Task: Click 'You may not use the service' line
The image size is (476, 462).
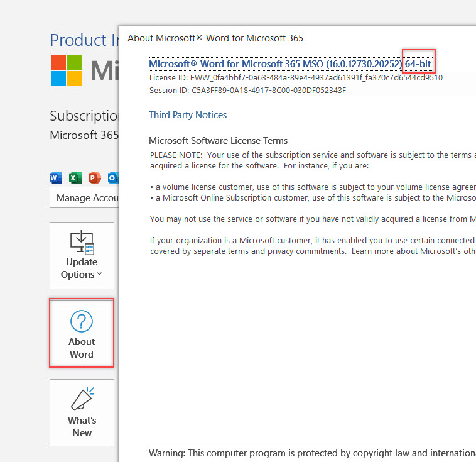Action: (313, 219)
